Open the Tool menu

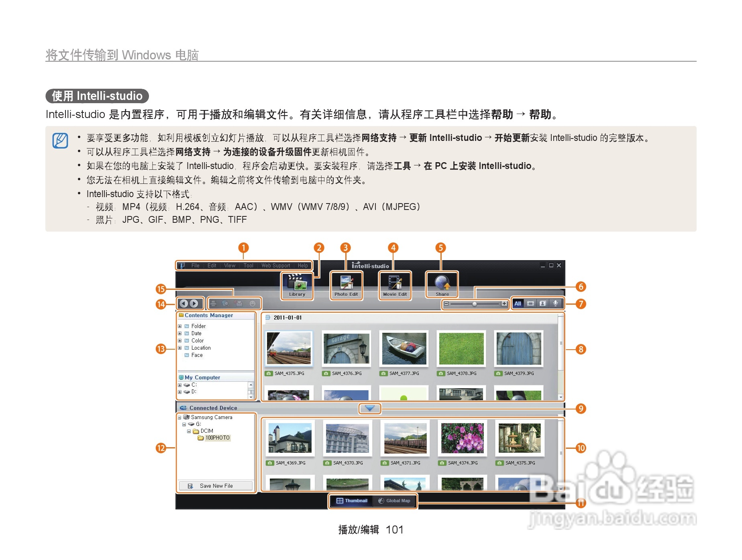click(249, 266)
